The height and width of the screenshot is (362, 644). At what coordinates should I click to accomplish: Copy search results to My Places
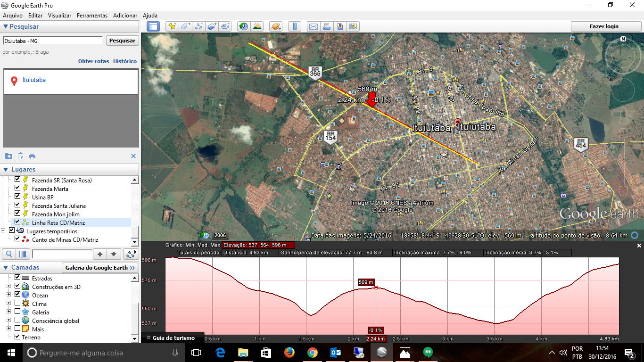click(8, 156)
